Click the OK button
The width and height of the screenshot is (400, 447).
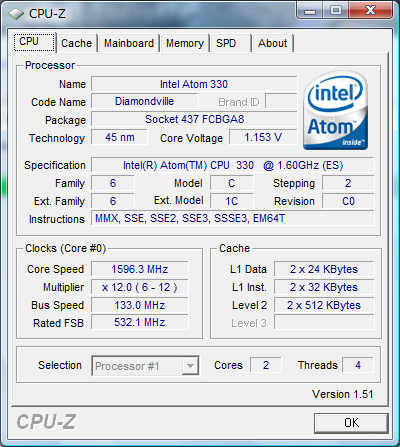351,423
